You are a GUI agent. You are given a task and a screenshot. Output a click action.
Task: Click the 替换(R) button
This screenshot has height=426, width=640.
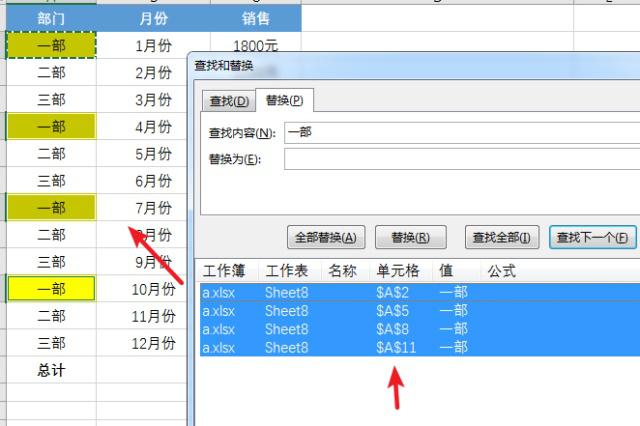pyautogui.click(x=411, y=237)
